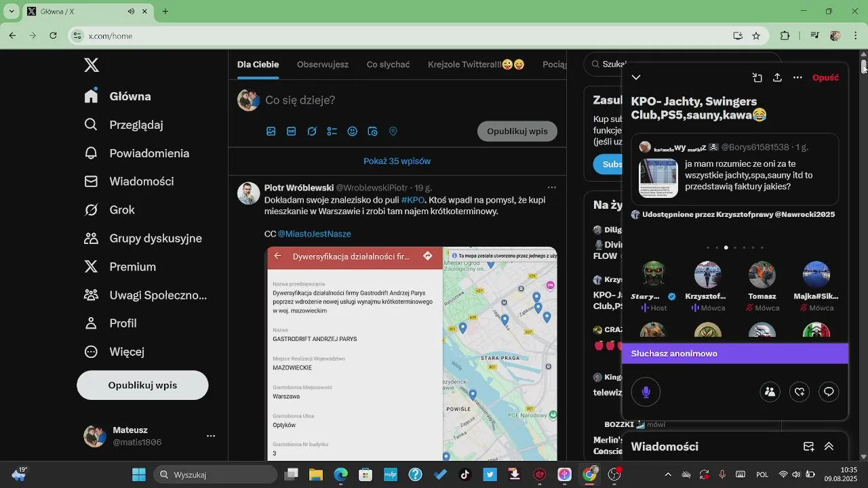868x488 pixels.
Task: Switch to Obserwujesz tab
Action: click(x=323, y=64)
